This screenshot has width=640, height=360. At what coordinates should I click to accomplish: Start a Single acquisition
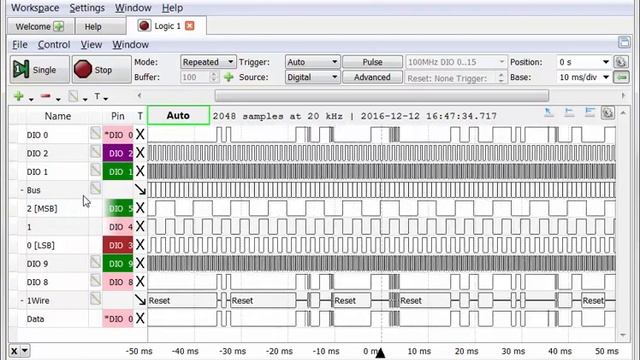pos(40,69)
